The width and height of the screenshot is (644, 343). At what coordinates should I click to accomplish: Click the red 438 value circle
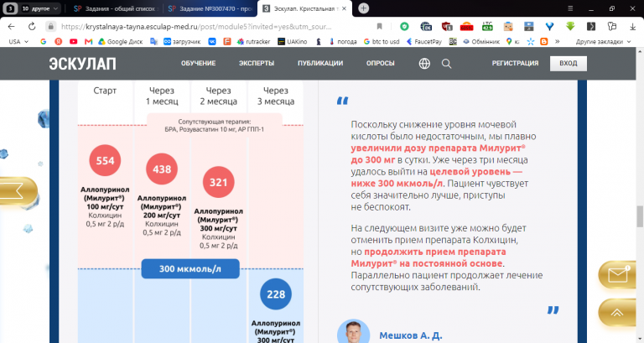pyautogui.click(x=162, y=169)
